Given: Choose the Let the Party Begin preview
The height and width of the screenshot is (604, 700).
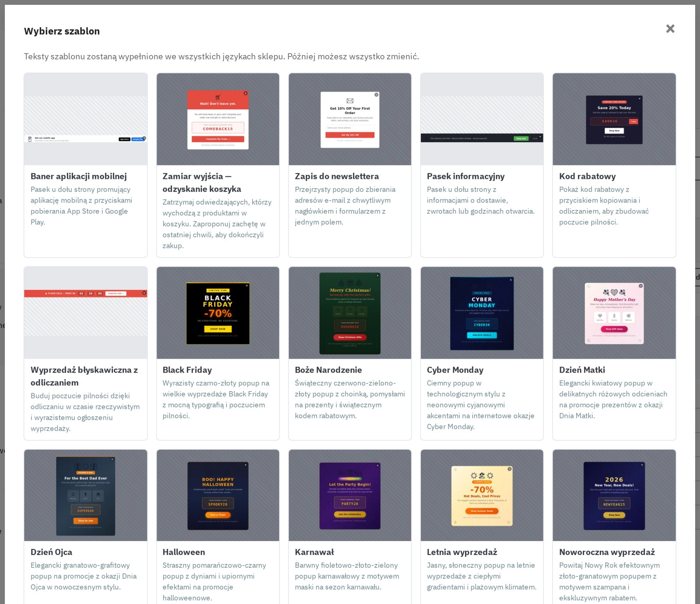Looking at the screenshot, I should coord(350,496).
